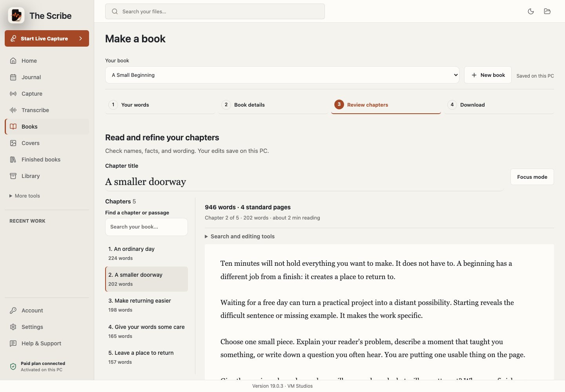Click the Account key icon
Screen dimensions: 565x392
tap(13, 310)
